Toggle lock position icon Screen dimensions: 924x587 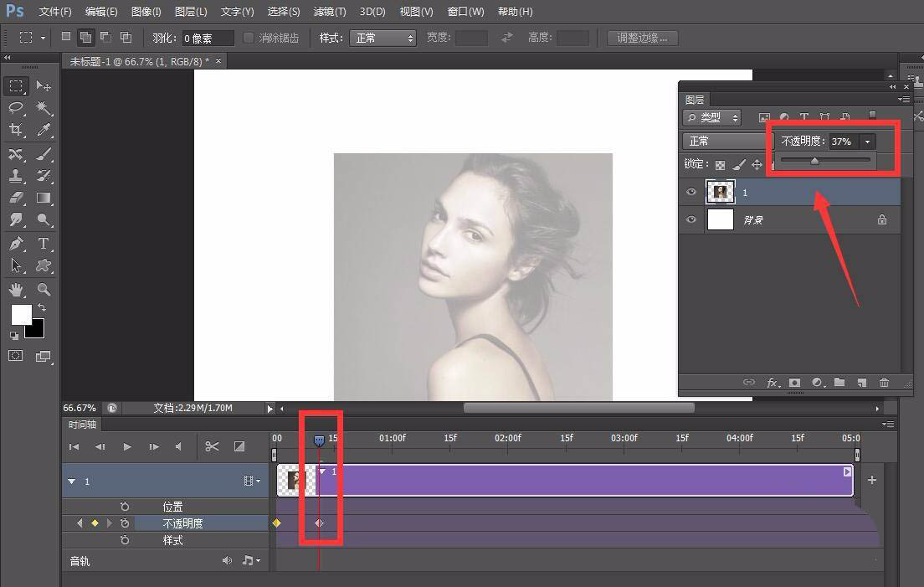(x=757, y=165)
